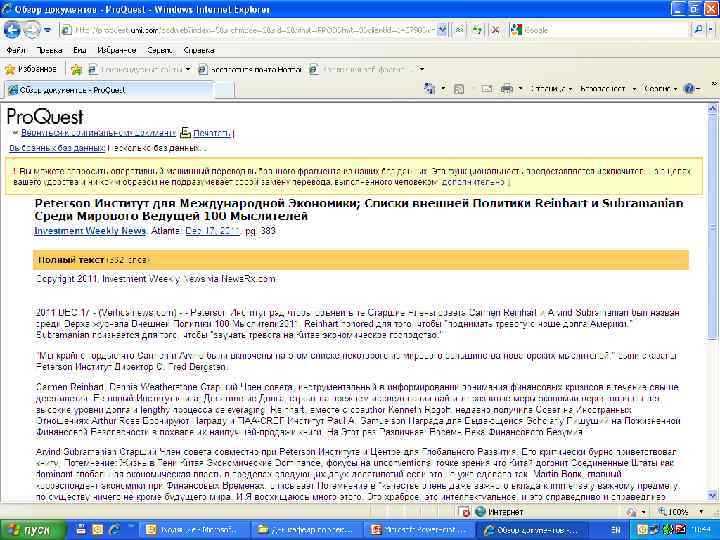This screenshot has height=540, width=720.
Task: Open the Избранное menu
Action: click(117, 50)
